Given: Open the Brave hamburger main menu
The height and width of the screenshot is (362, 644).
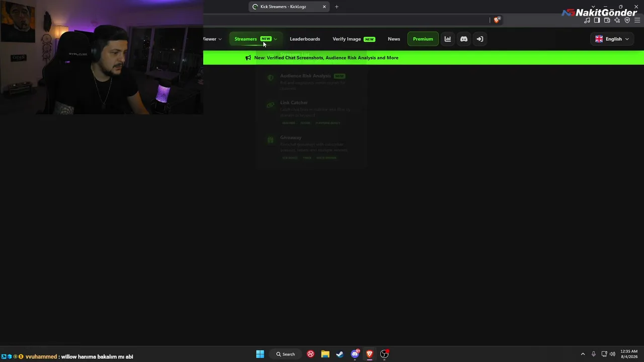Looking at the screenshot, I should pyautogui.click(x=637, y=20).
